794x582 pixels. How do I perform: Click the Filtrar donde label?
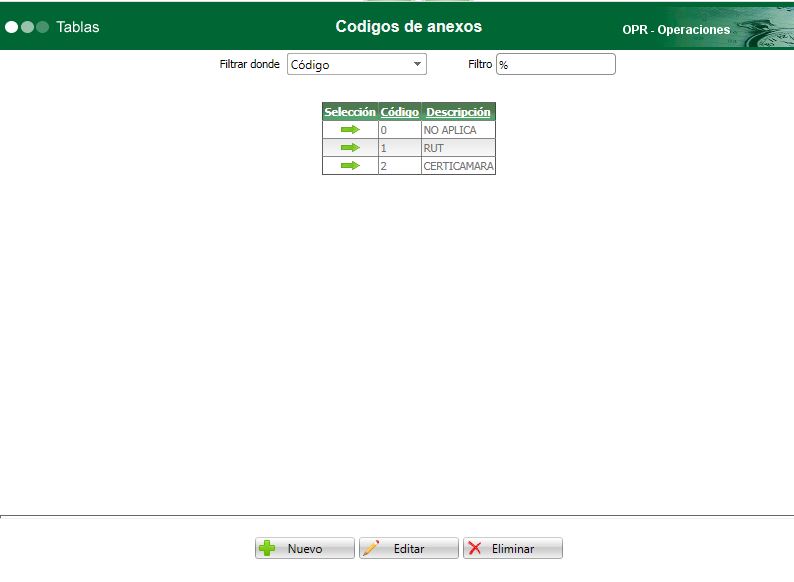click(x=249, y=64)
